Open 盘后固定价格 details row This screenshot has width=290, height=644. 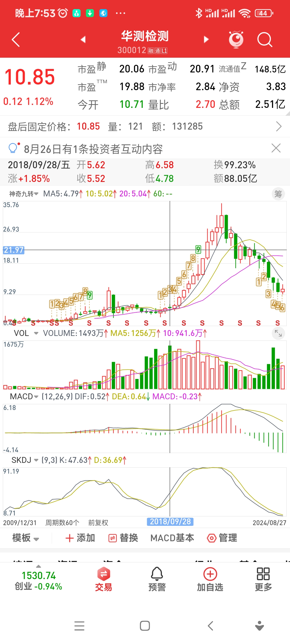[x=145, y=126]
